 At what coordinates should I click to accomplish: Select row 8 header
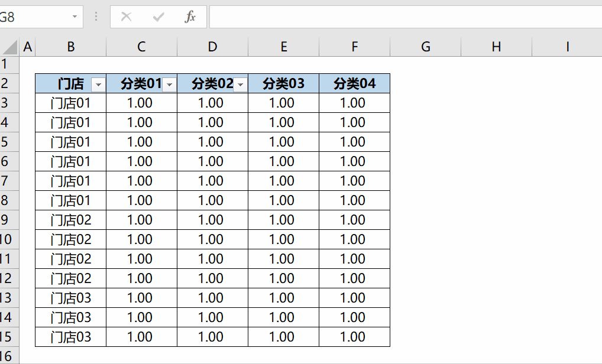(9, 200)
